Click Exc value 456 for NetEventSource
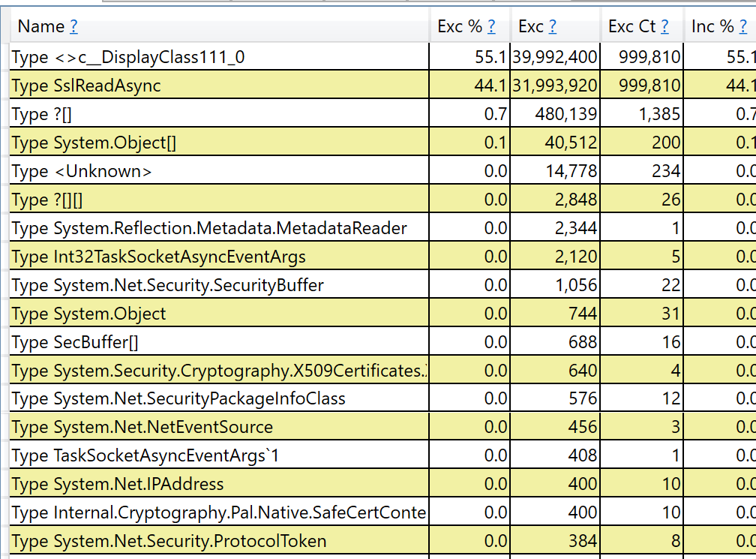This screenshot has height=559, width=756. (x=583, y=427)
